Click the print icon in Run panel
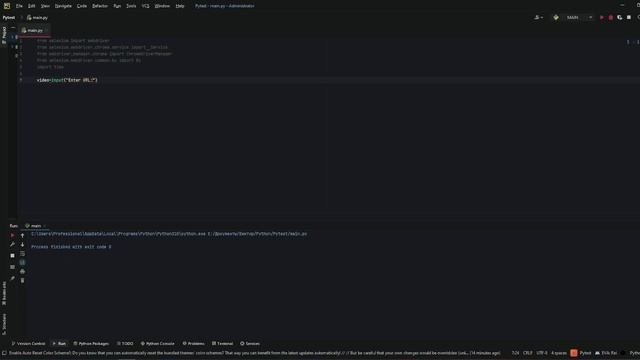 (x=22, y=271)
